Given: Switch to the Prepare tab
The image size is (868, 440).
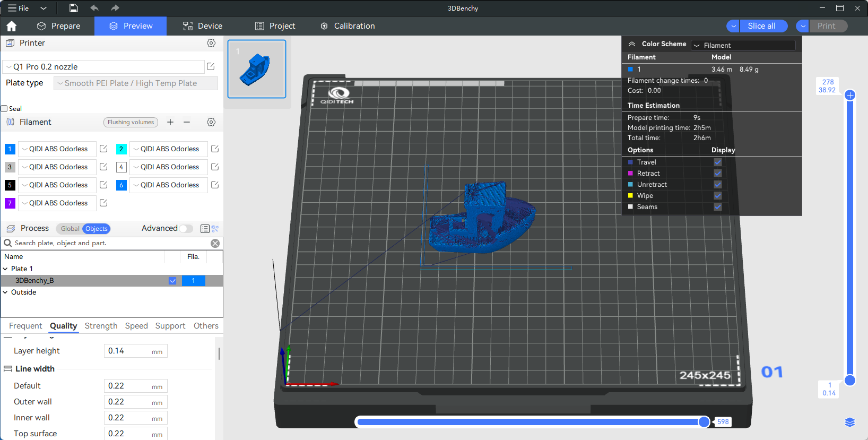Looking at the screenshot, I should click(58, 26).
